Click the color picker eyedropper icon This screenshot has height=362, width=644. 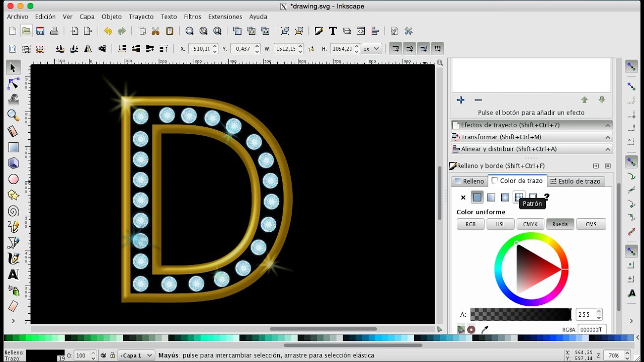(485, 329)
